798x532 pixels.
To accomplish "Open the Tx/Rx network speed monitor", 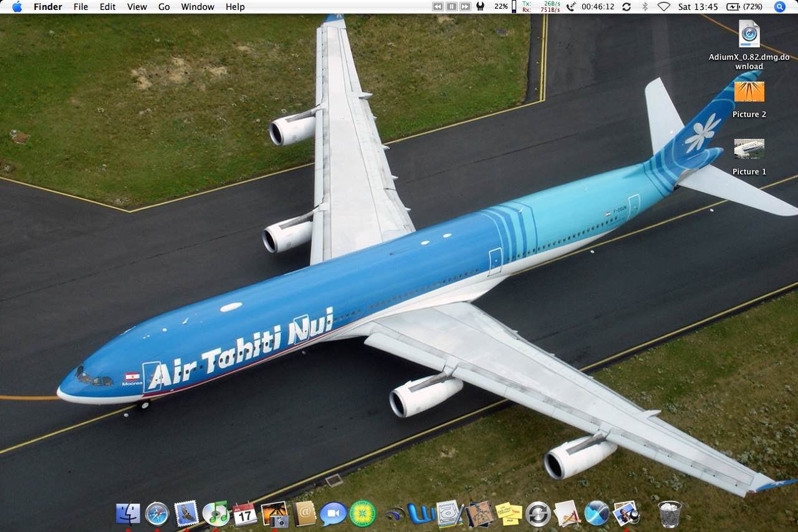I will (541, 7).
